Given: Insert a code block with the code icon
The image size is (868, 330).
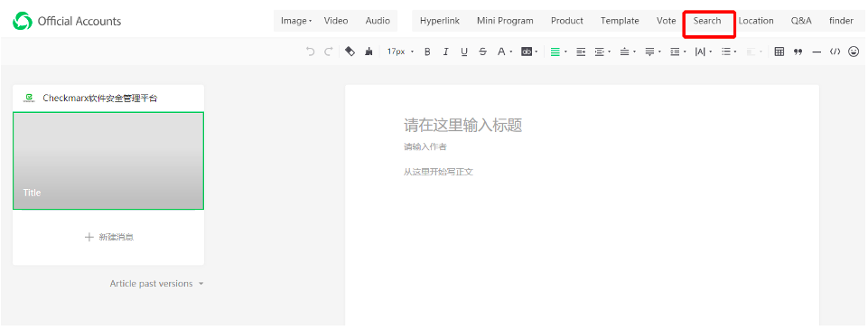Looking at the screenshot, I should point(835,52).
